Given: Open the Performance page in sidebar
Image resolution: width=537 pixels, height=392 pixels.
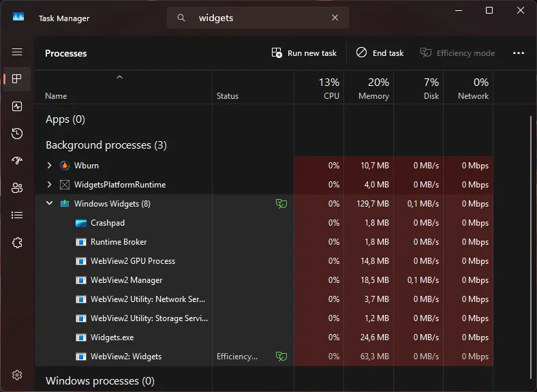Looking at the screenshot, I should (x=17, y=106).
